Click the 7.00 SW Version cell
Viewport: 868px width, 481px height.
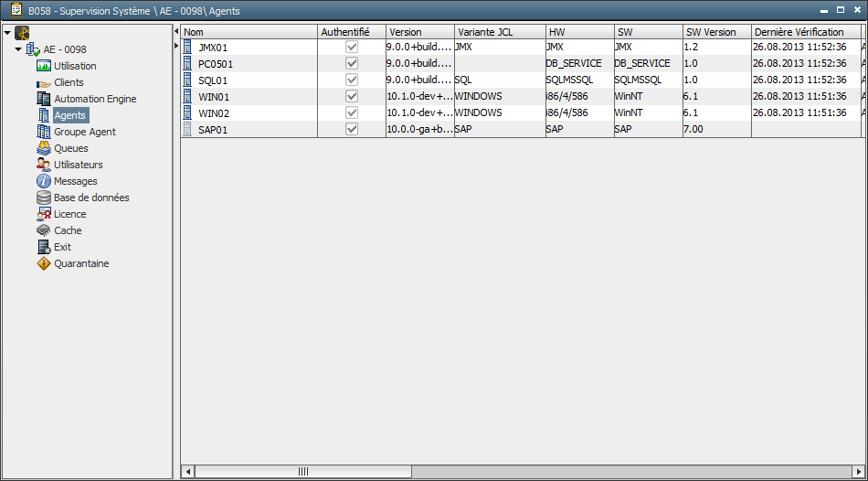717,129
